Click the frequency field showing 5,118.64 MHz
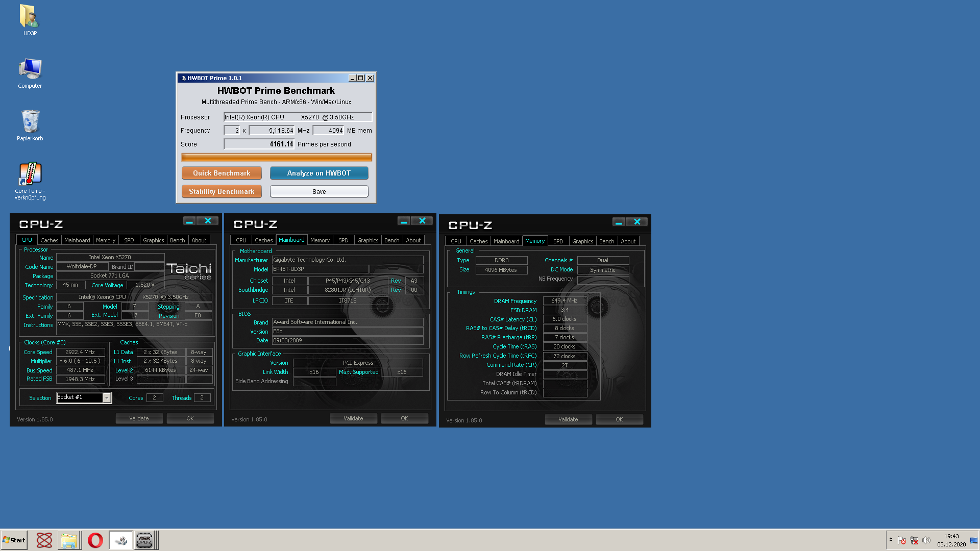Screen dimensions: 980x551 [272, 131]
